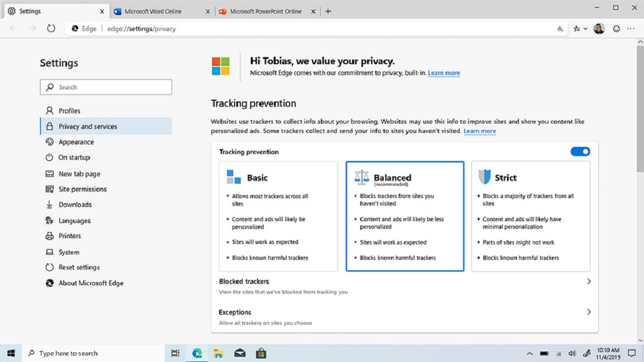Click inside the settings Search field
This screenshot has width=644, height=362.
(106, 86)
